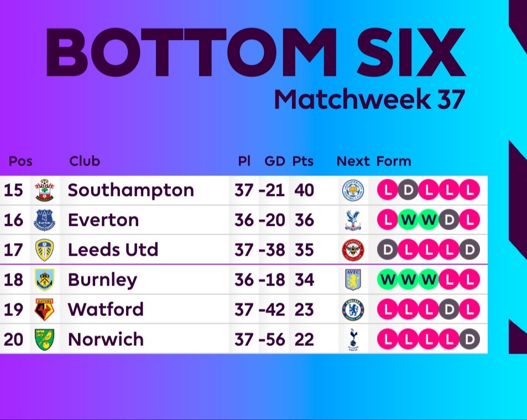
Task: Click the Watford club crest
Action: point(45,310)
